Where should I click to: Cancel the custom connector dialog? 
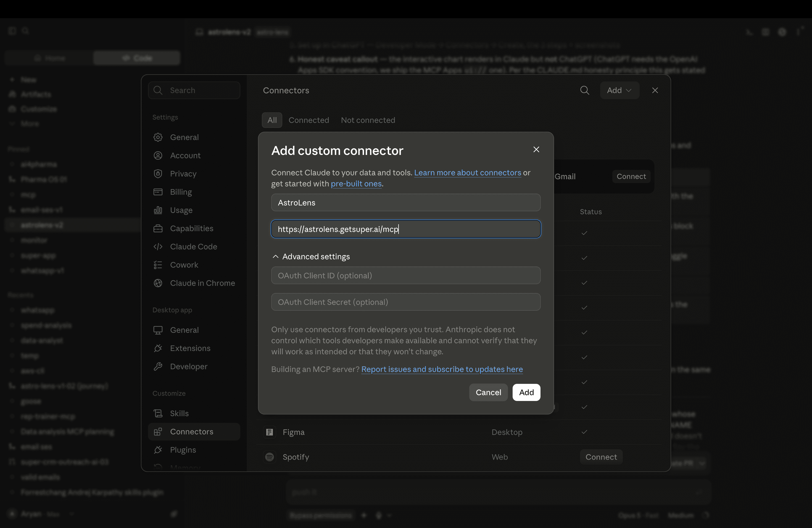pyautogui.click(x=488, y=392)
